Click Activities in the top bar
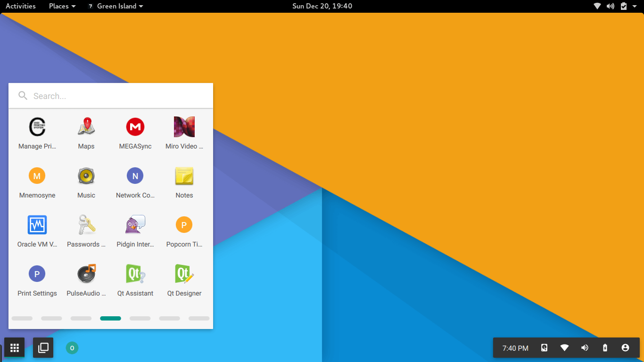 (x=21, y=6)
